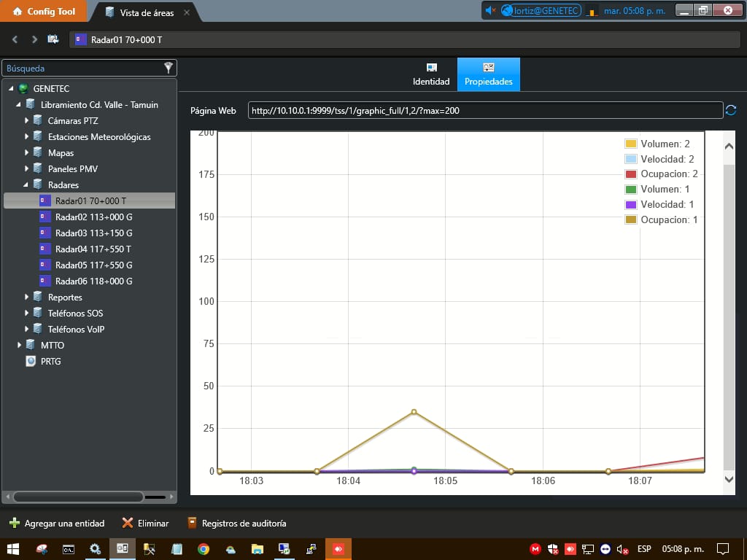Click the Ocupacion: 2 red legend swatch
This screenshot has width=747, height=560.
tap(631, 174)
